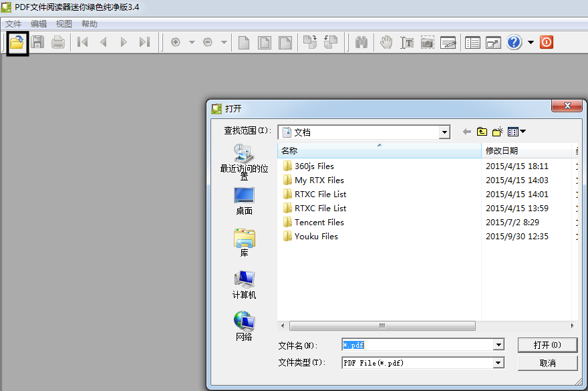
Task: Click the zoom in plus icon
Action: point(176,42)
